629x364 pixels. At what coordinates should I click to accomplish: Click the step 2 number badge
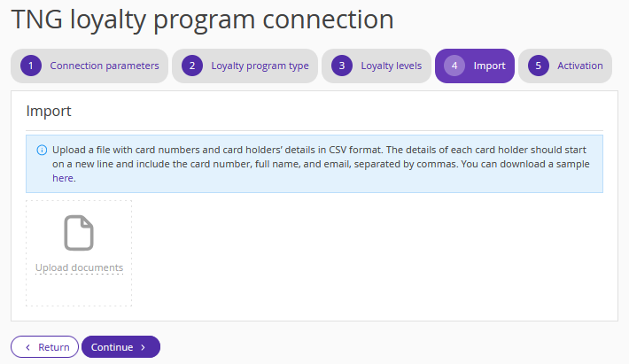click(191, 66)
